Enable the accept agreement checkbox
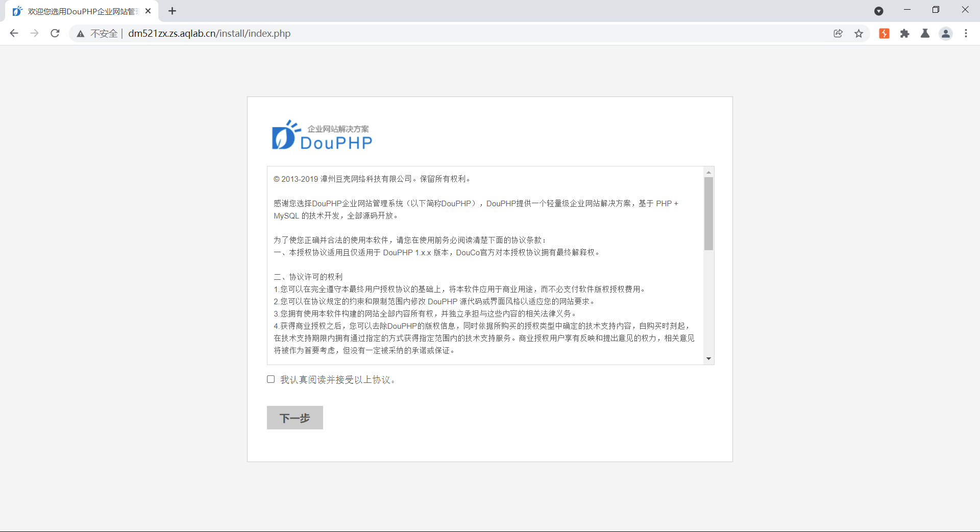 pos(271,379)
